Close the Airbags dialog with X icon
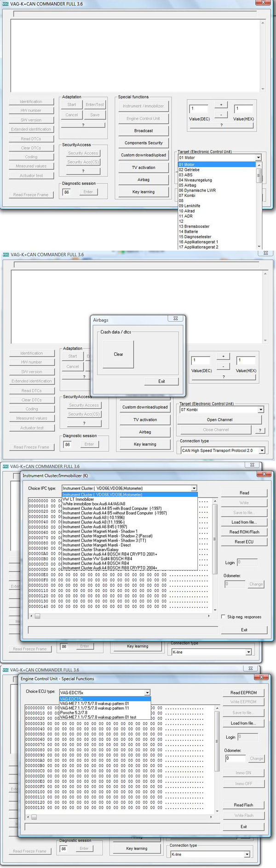Image resolution: width=276 pixels, height=868 pixels. click(x=175, y=318)
